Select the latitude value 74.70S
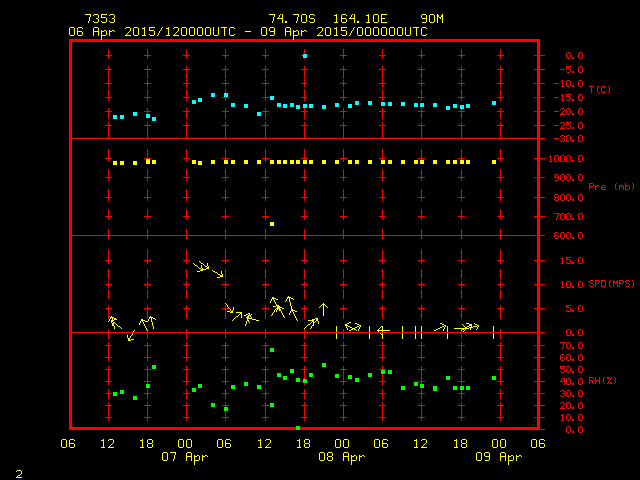640x480 pixels. tap(291, 19)
